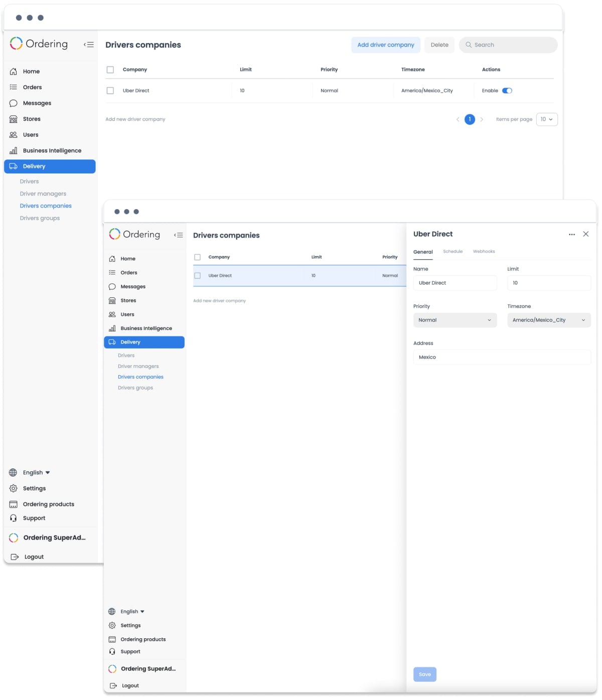Click the Add driver company button
Viewport: 602px width, 700px height.
(x=386, y=45)
